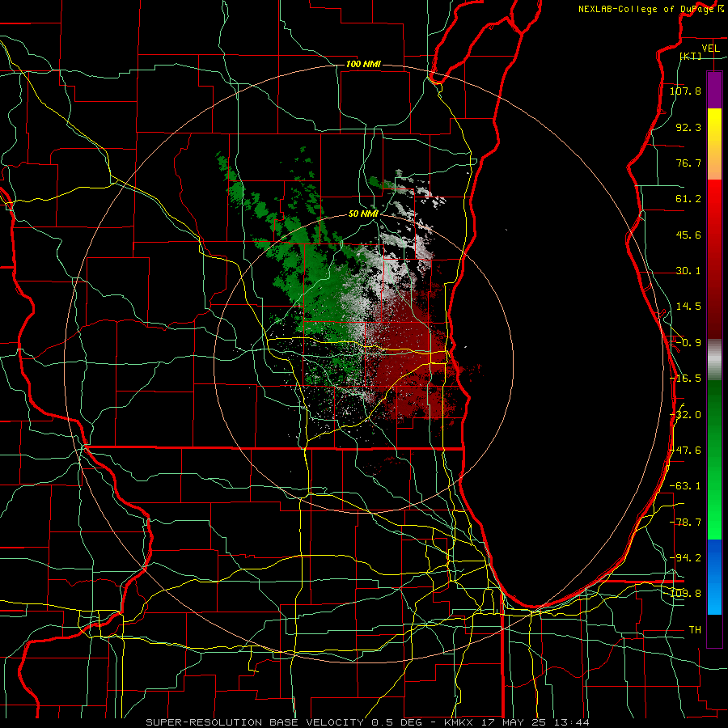The image size is (728, 728).
Task: Select the -94.2 scale value
Action: click(x=685, y=558)
